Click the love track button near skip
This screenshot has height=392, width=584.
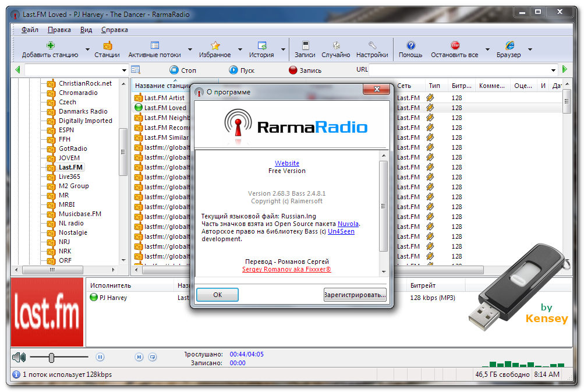tap(153, 357)
